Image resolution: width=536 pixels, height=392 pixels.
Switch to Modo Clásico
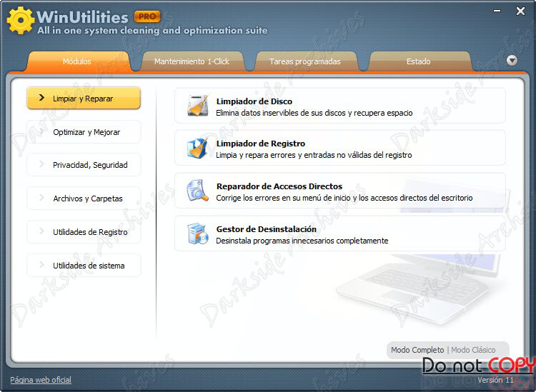pyautogui.click(x=473, y=350)
